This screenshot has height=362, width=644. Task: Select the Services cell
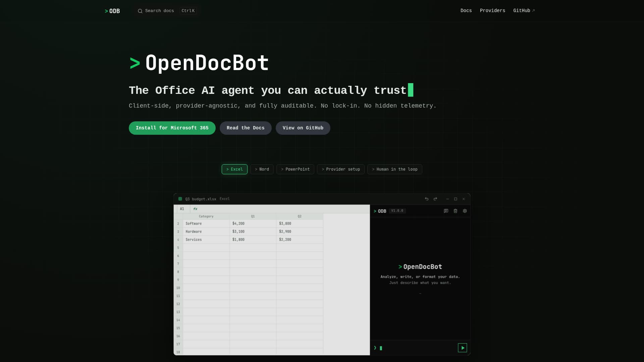click(x=206, y=240)
